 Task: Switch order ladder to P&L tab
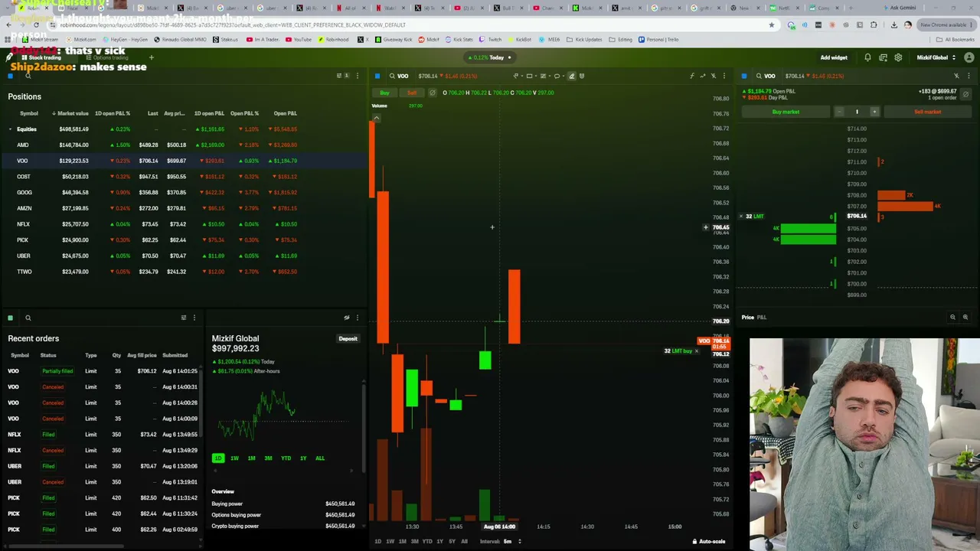pyautogui.click(x=761, y=317)
